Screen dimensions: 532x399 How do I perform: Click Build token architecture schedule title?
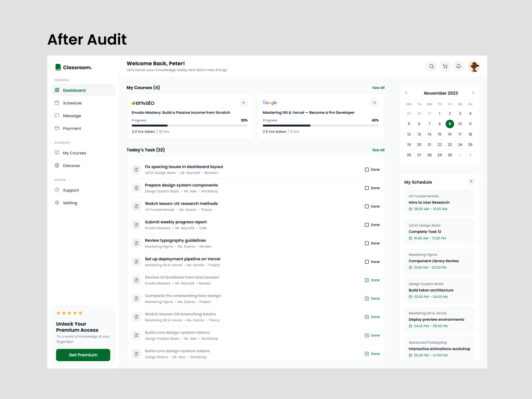[431, 290]
